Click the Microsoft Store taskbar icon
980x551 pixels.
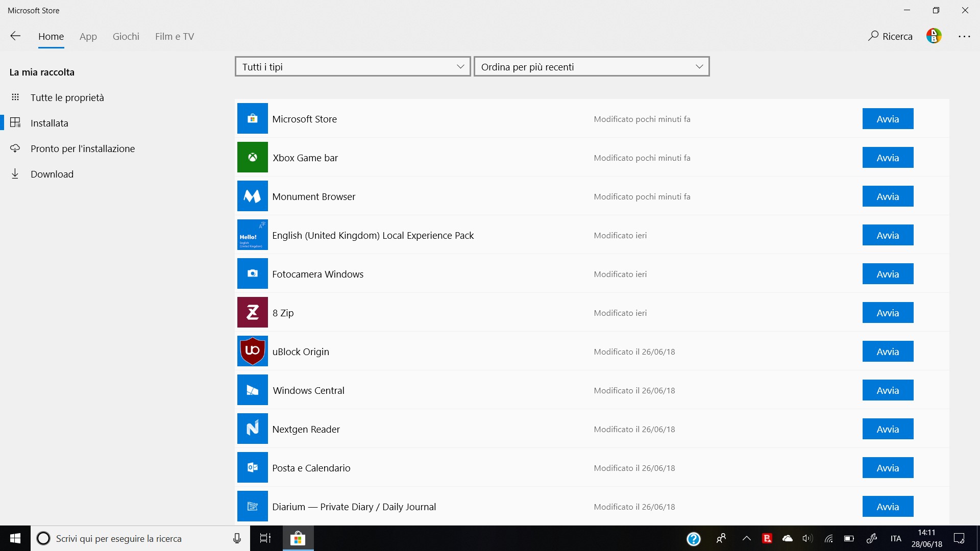pyautogui.click(x=298, y=538)
